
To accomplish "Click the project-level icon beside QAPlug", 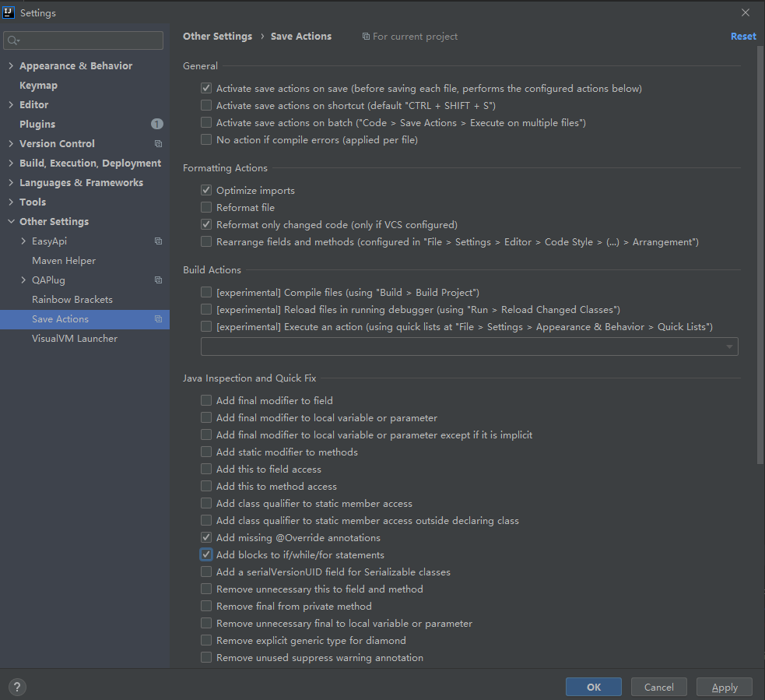I will [158, 280].
